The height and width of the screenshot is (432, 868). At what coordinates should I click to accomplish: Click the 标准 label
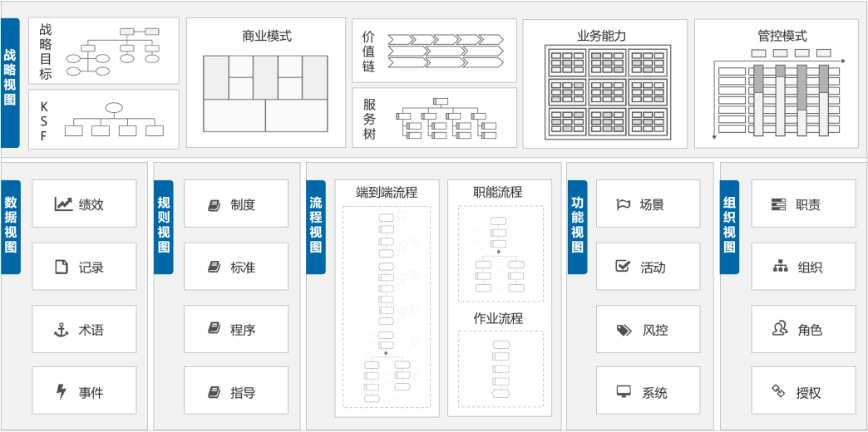coord(243,268)
